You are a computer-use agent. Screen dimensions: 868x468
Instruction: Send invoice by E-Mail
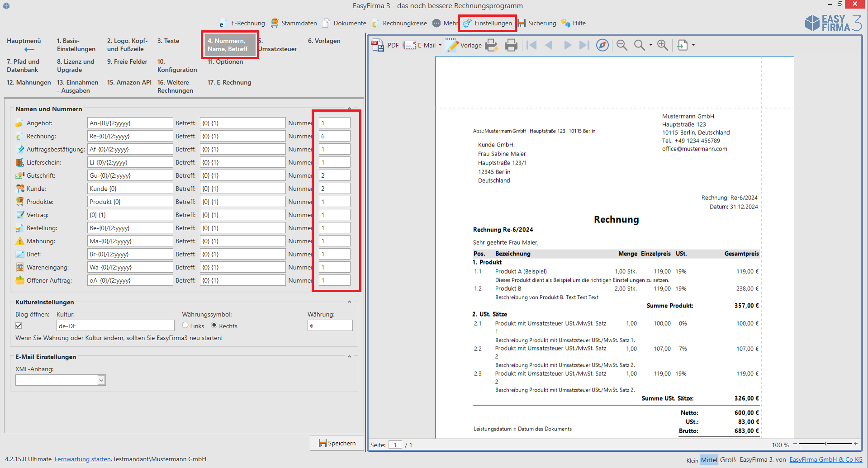(420, 45)
